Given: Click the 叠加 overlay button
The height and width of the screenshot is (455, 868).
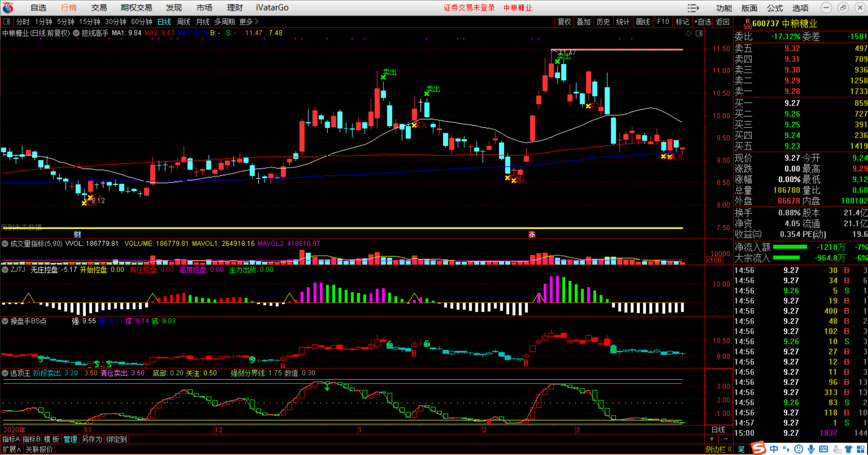Looking at the screenshot, I should [584, 22].
